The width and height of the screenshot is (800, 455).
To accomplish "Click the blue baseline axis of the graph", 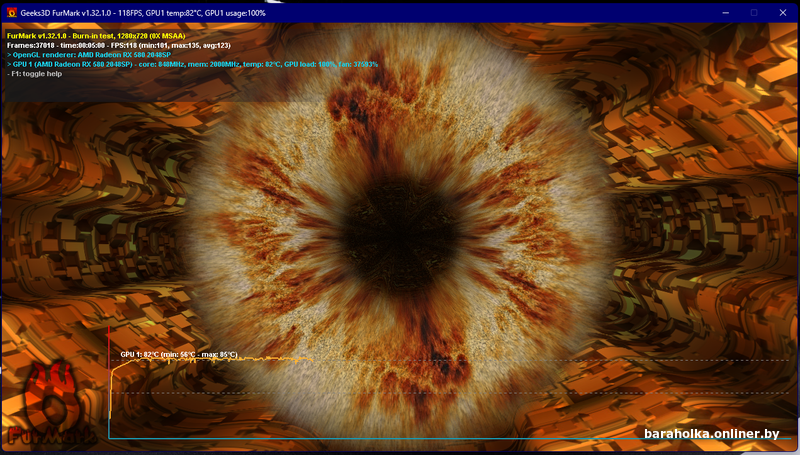I will [x=449, y=438].
